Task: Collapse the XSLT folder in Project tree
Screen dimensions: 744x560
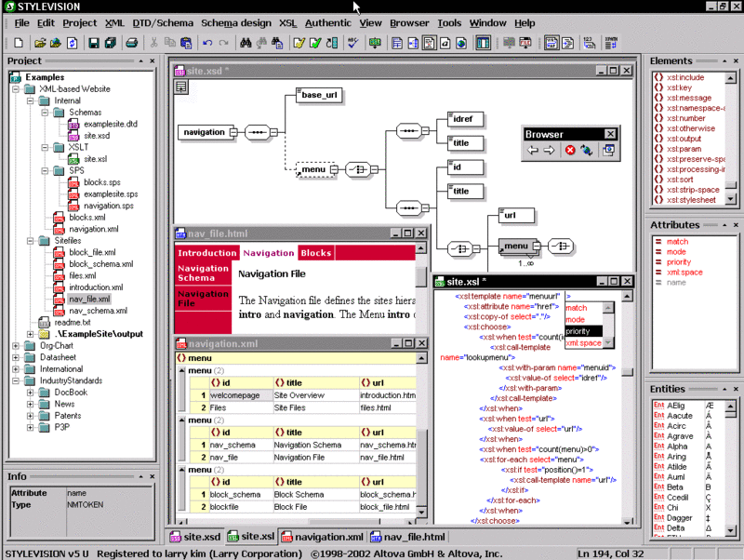Action: [x=45, y=147]
